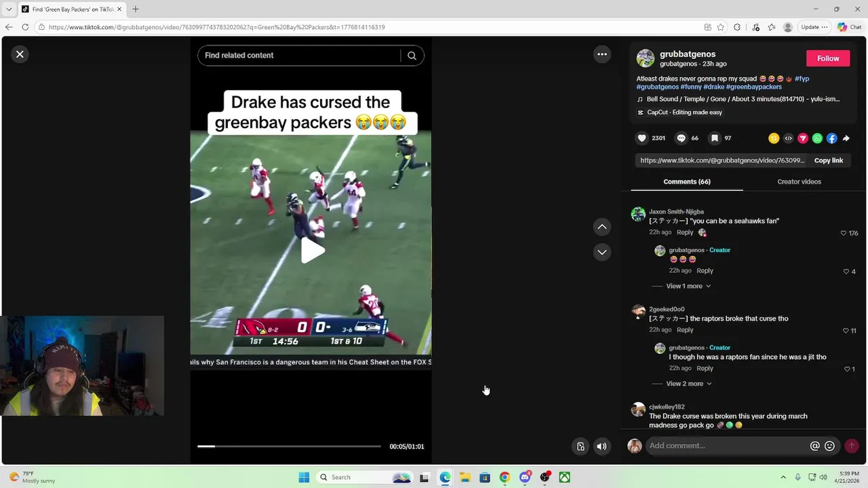Open the tab list dropdown
Screen dimensions: 868x488
[9, 9]
